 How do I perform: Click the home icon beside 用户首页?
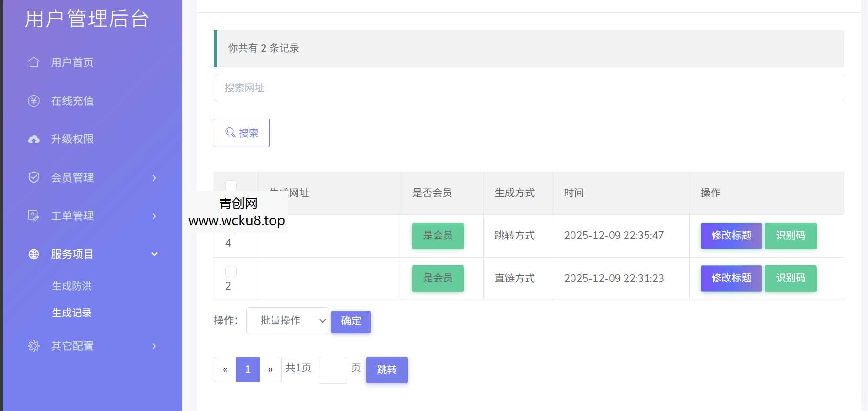[33, 62]
